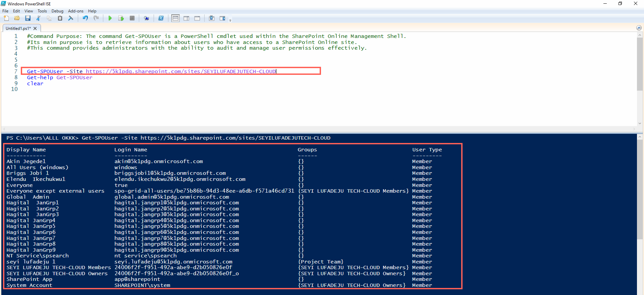Open the Tools menu
The width and height of the screenshot is (644, 295).
tap(42, 11)
